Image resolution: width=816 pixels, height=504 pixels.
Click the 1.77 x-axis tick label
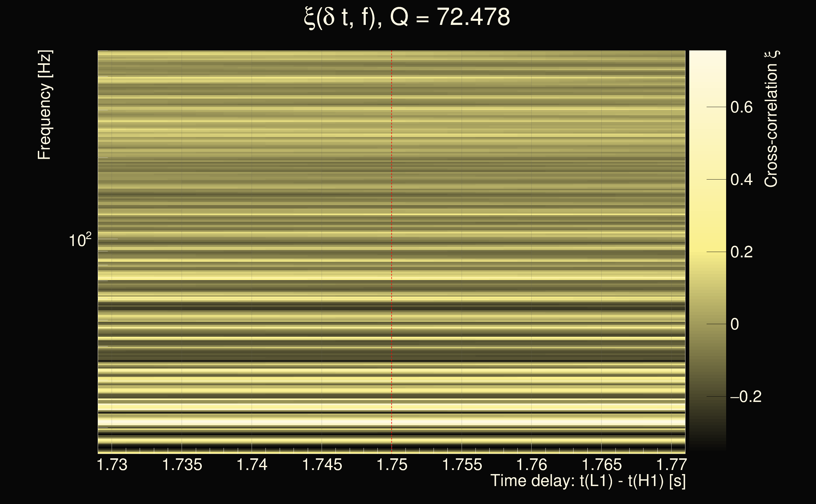(x=671, y=465)
